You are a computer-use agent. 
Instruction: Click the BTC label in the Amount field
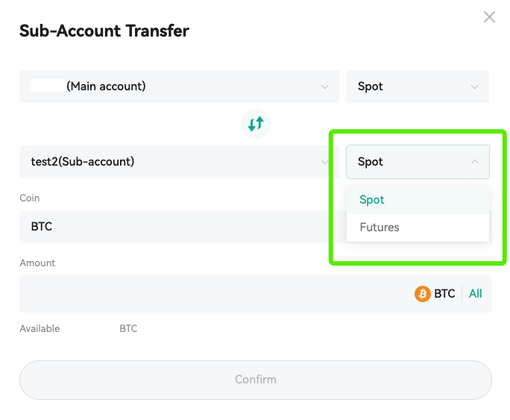tap(444, 294)
